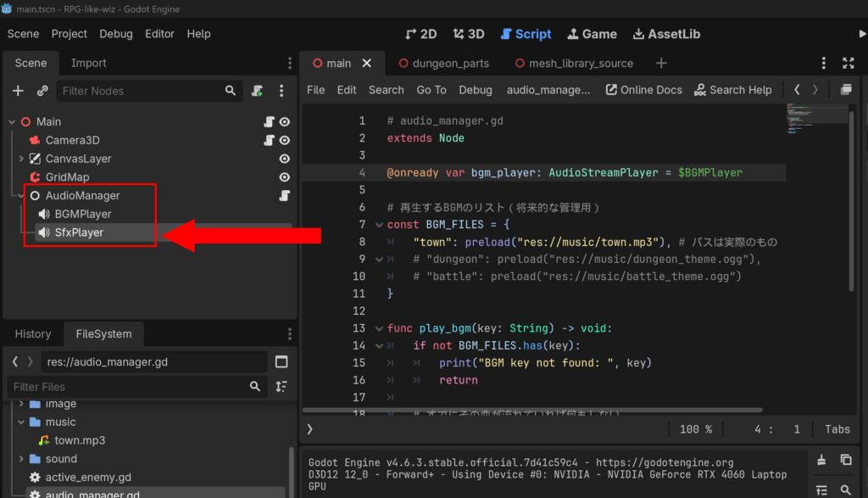Open the Project menu
This screenshot has height=498, width=868.
tap(70, 34)
